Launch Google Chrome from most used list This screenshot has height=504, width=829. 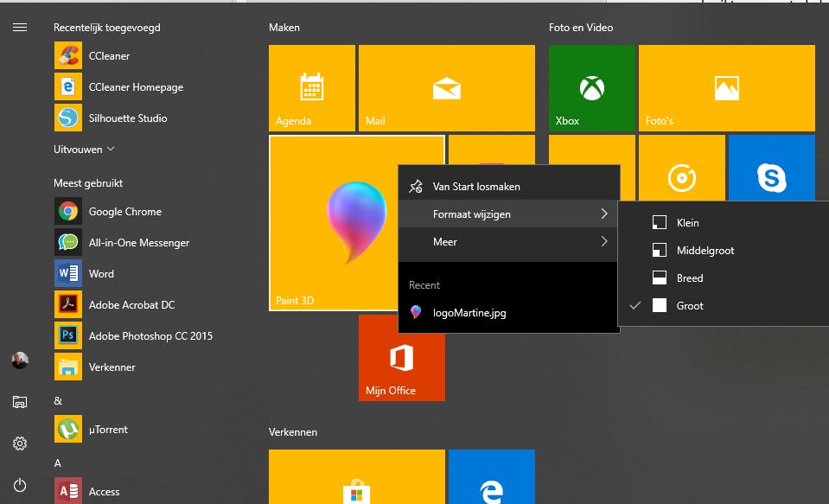point(124,211)
